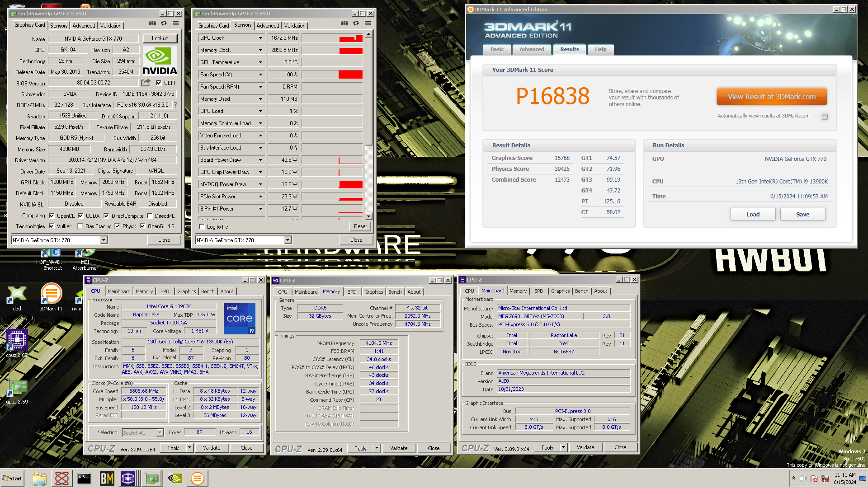Screen dimensions: 868x488
Task: Open the Basic tab in 3DMark 11
Action: coord(497,49)
